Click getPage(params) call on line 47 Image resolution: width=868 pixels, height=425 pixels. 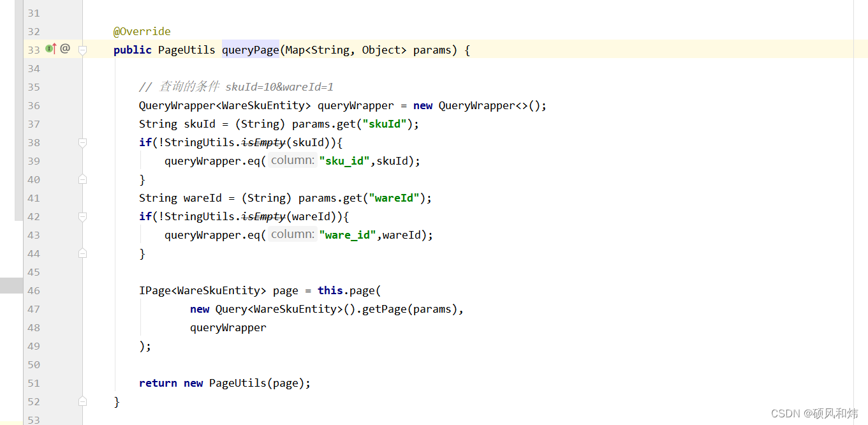[409, 309]
